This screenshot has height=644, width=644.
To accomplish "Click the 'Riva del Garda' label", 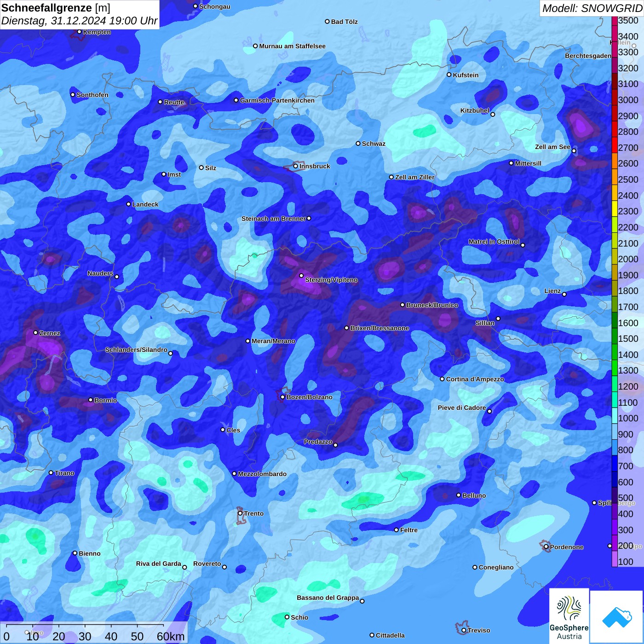I will (159, 563).
